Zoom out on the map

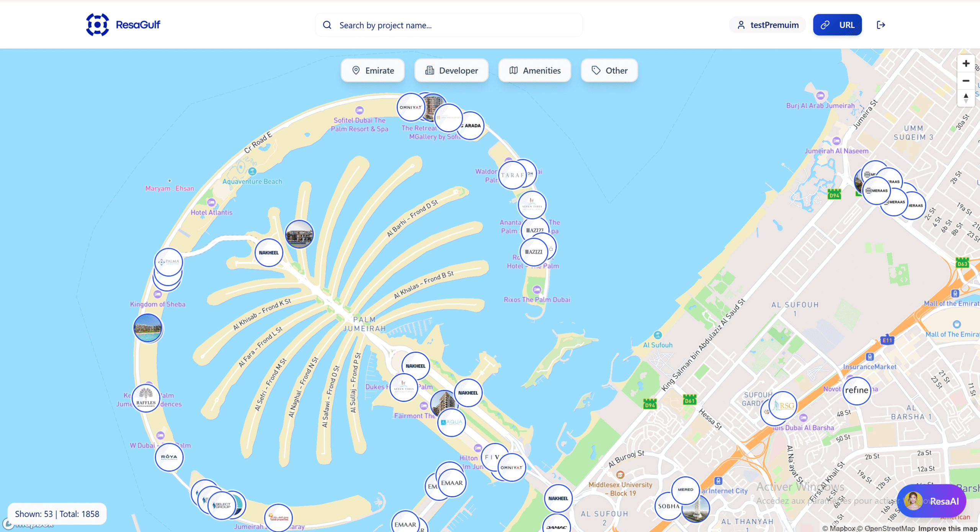click(x=966, y=81)
